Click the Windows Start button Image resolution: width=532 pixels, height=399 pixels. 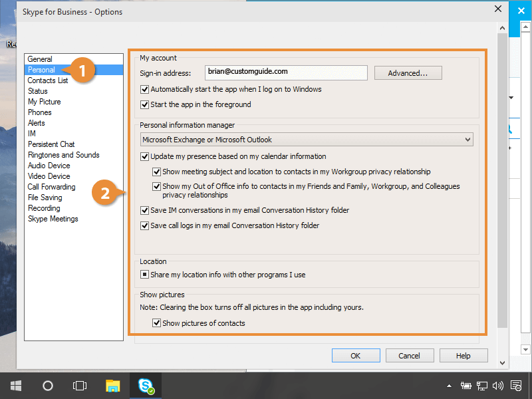tap(15, 386)
